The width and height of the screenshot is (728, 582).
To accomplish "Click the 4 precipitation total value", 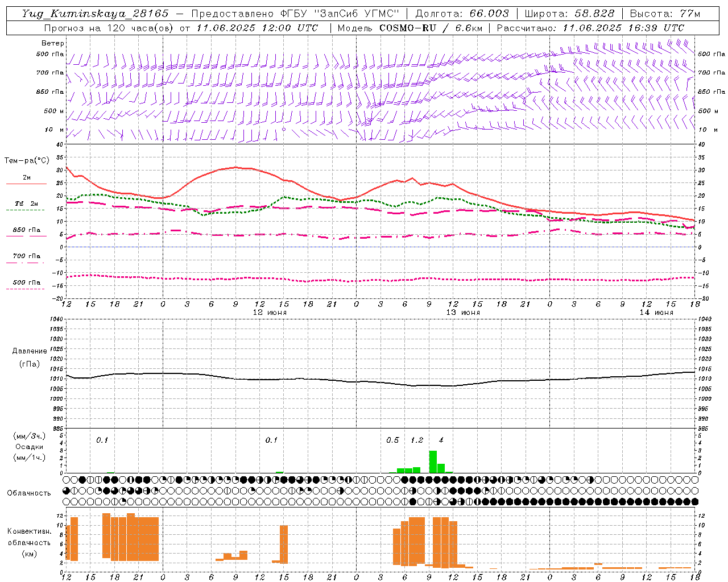I will [441, 440].
